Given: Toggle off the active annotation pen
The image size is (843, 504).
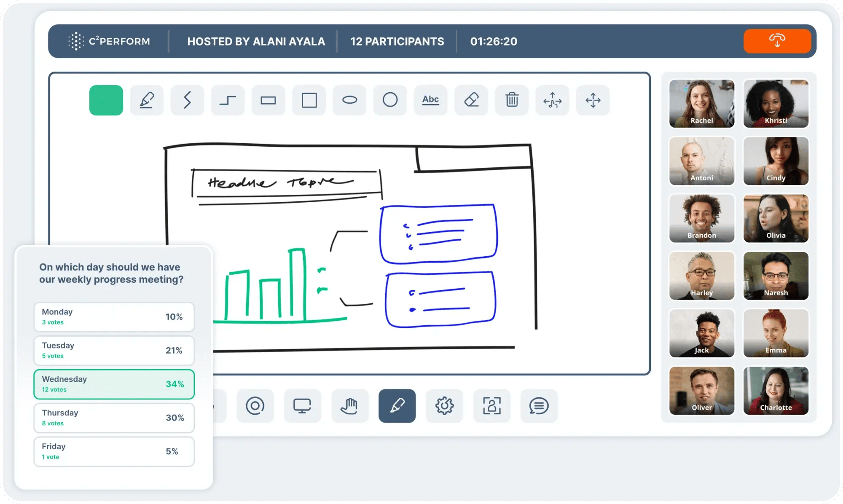Looking at the screenshot, I should pyautogui.click(x=397, y=406).
